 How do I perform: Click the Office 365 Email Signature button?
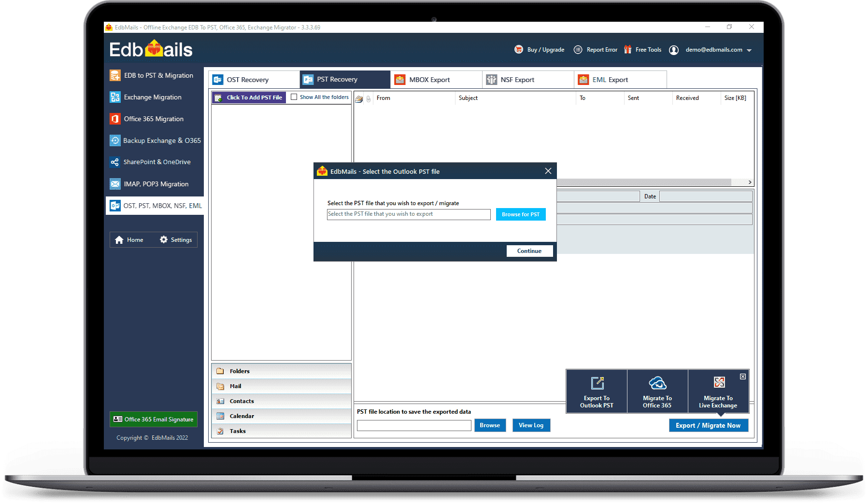coord(154,419)
